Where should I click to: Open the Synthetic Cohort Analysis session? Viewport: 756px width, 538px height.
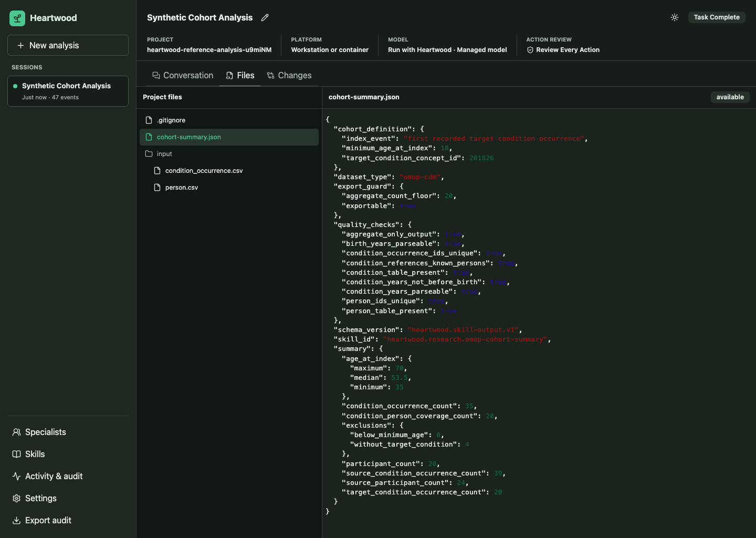coord(68,91)
